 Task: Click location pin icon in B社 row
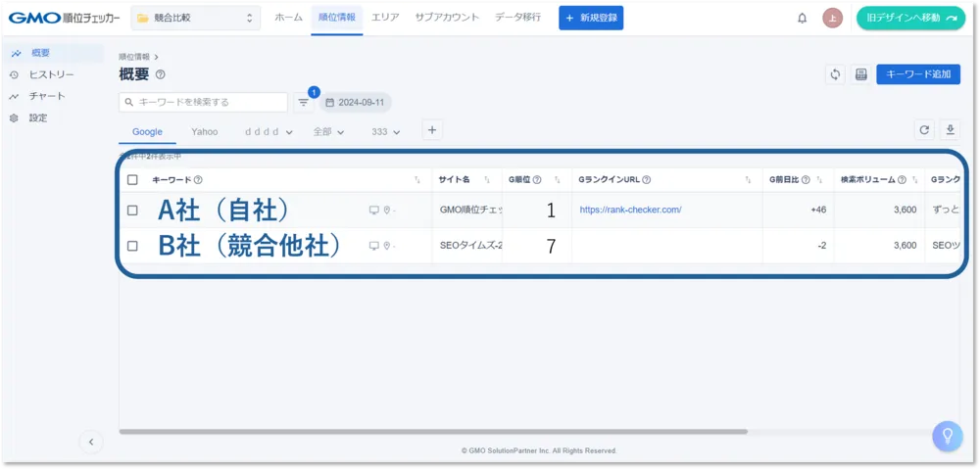pyautogui.click(x=387, y=246)
